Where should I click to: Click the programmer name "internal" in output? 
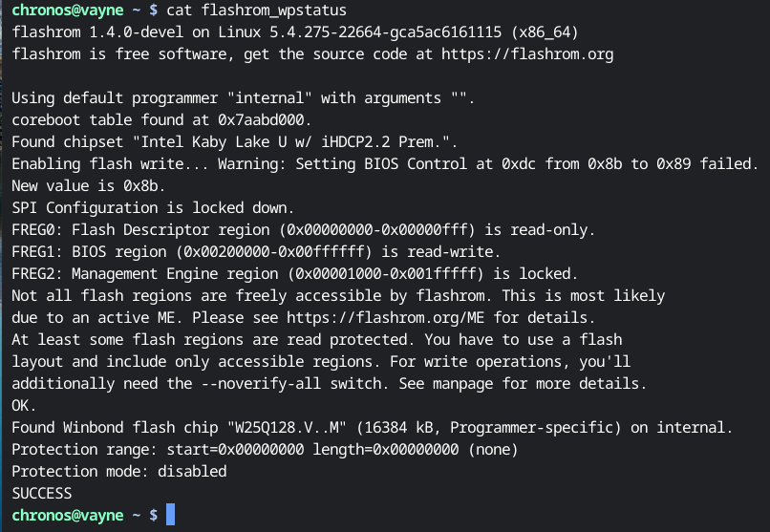(269, 98)
